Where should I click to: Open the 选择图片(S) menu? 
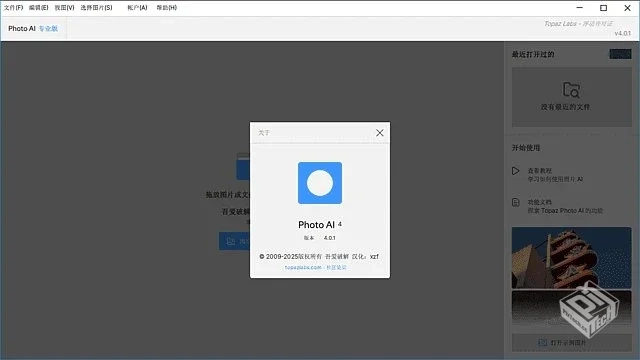96,7
